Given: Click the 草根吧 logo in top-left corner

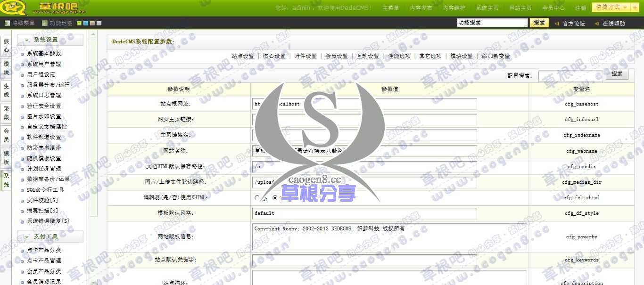Looking at the screenshot, I should (28, 7).
